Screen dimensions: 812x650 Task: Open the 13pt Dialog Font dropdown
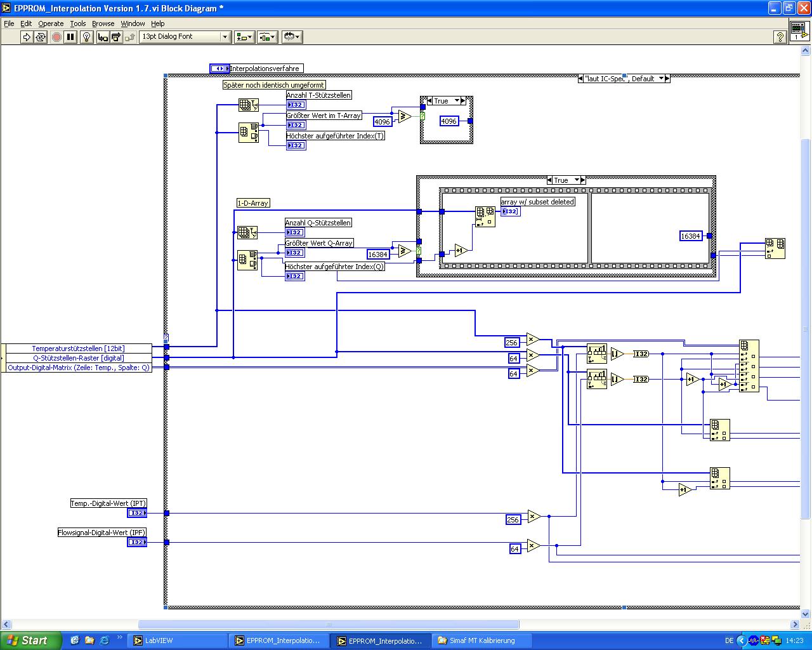pos(185,37)
